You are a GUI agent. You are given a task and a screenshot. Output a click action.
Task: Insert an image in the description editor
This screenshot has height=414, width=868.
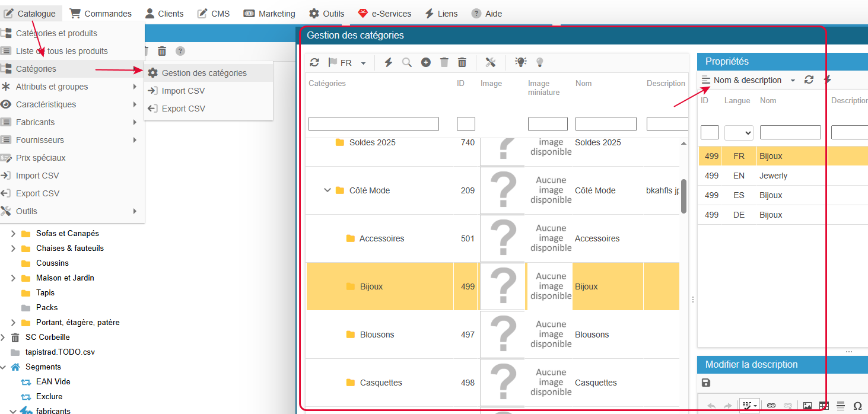[x=807, y=406]
